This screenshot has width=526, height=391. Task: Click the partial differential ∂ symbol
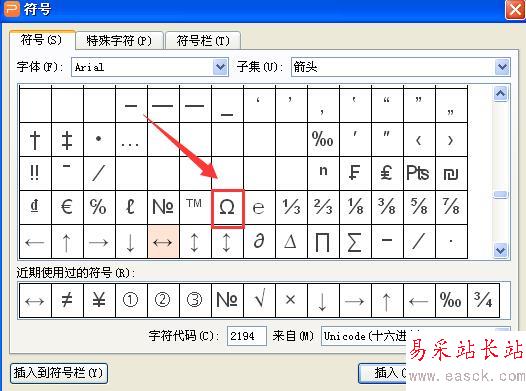coord(259,242)
